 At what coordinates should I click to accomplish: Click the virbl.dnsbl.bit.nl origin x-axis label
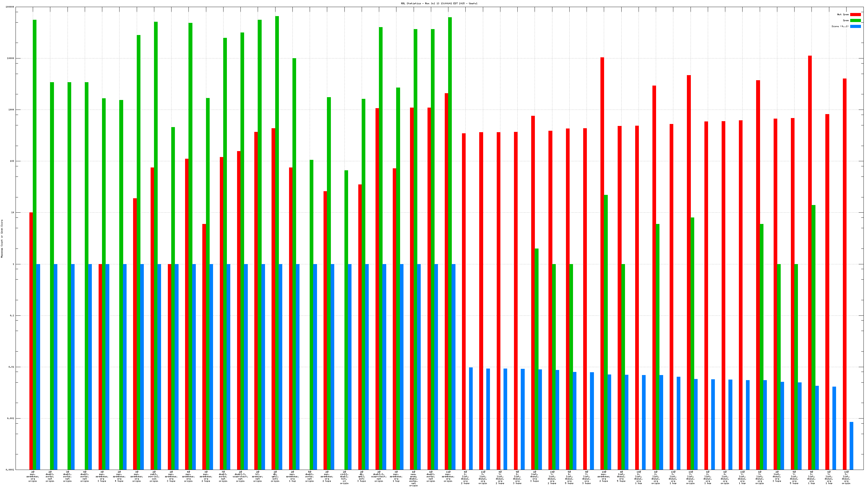click(x=344, y=478)
